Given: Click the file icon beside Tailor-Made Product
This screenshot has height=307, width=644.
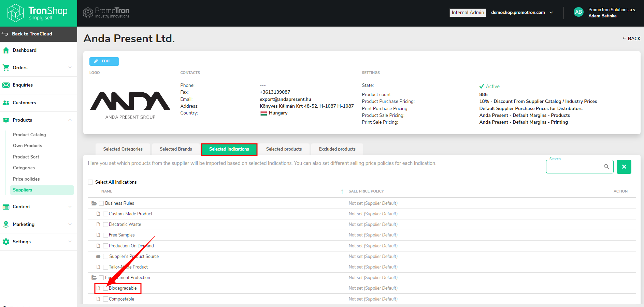Looking at the screenshot, I should (x=98, y=267).
